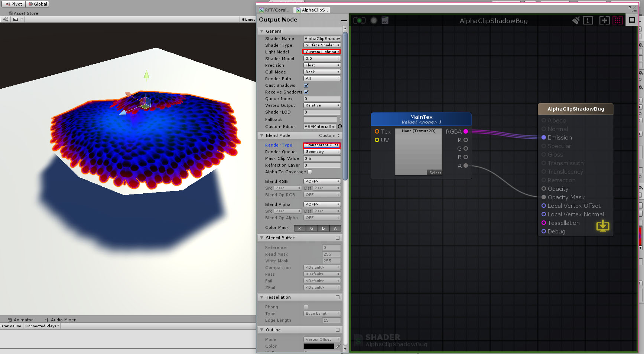Click the Tessellation input port
The height and width of the screenshot is (354, 644).
click(544, 223)
